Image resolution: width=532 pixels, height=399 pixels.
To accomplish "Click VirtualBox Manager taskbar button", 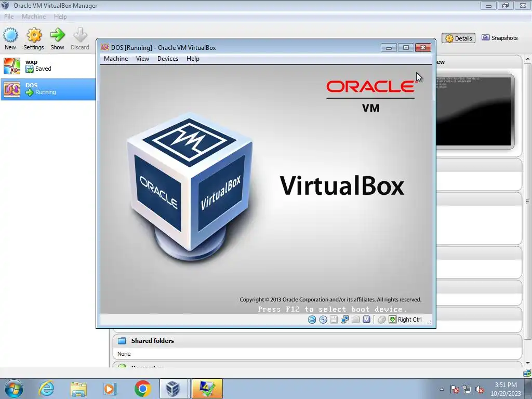I will pyautogui.click(x=174, y=389).
